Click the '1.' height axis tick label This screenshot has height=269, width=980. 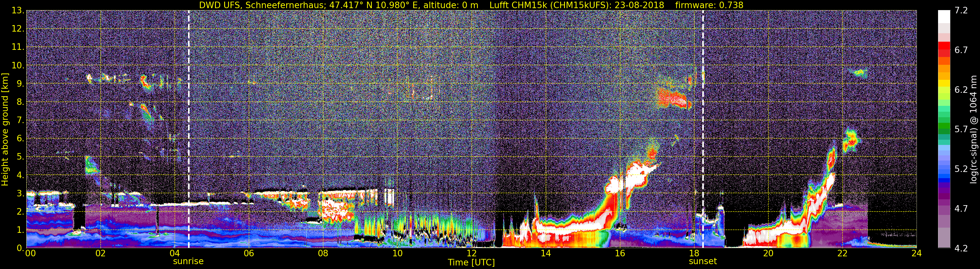pos(20,230)
